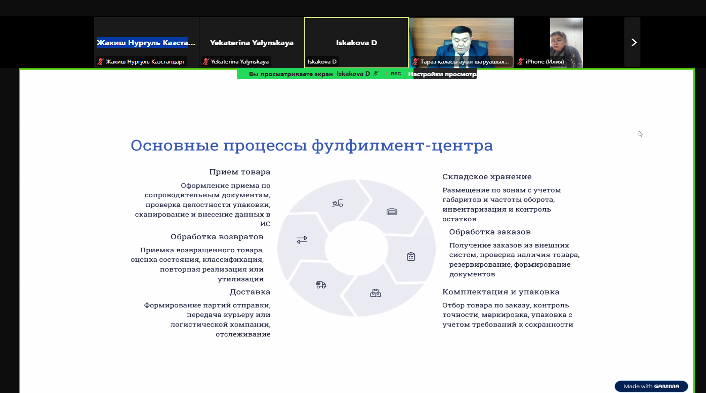706x393 pixels.
Task: Select Yekaterina Yalynskaya participant tile
Action: tap(251, 42)
